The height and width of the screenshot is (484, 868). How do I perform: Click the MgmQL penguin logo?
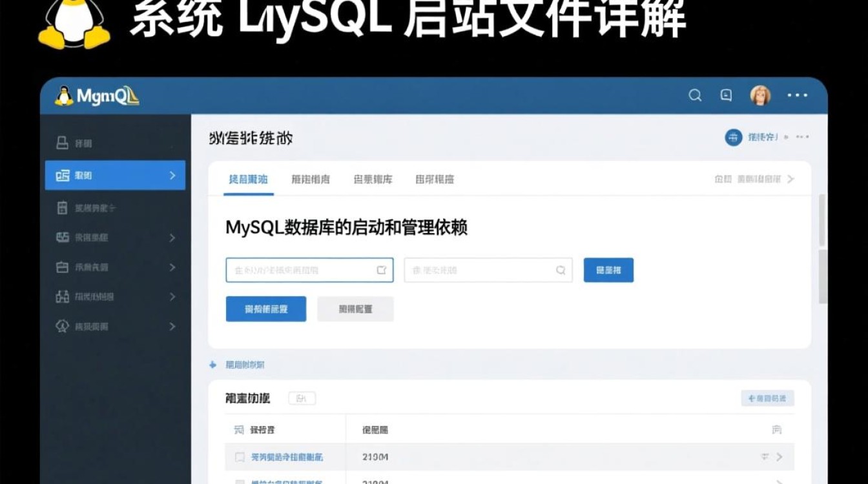[x=63, y=95]
